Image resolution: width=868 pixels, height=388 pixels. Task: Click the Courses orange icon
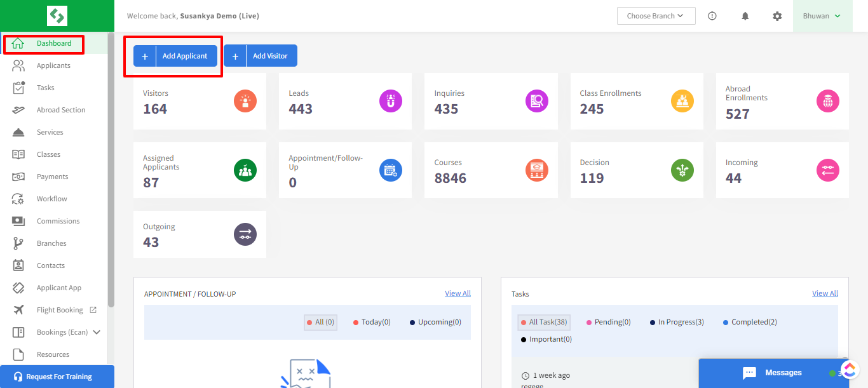(x=537, y=170)
